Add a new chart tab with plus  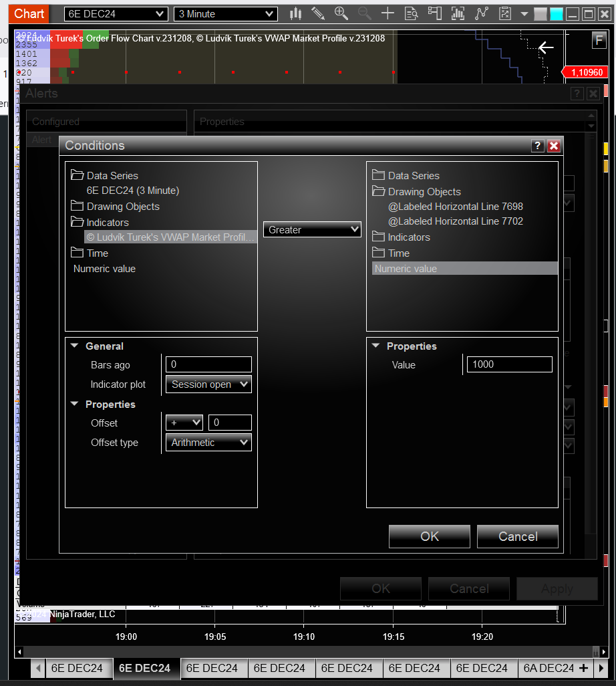point(584,668)
